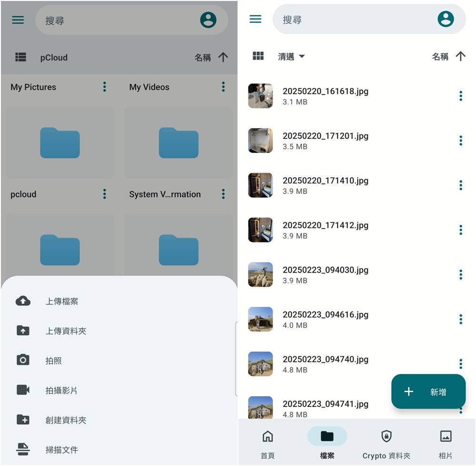Tap the 創建資料夾 new folder icon
This screenshot has width=476, height=466.
(23, 420)
